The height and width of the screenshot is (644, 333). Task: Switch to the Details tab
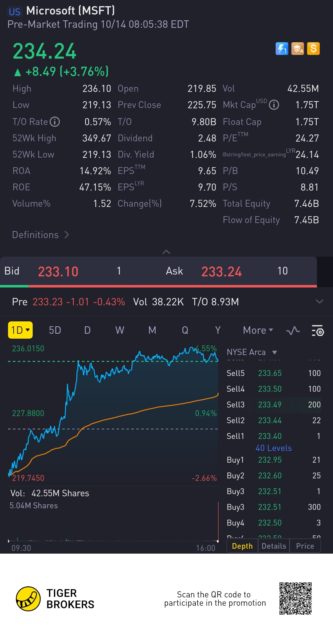(x=274, y=546)
